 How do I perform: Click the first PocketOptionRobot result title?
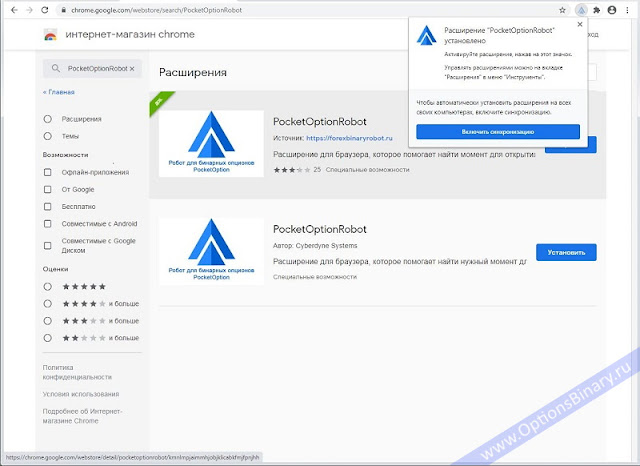tap(320, 122)
